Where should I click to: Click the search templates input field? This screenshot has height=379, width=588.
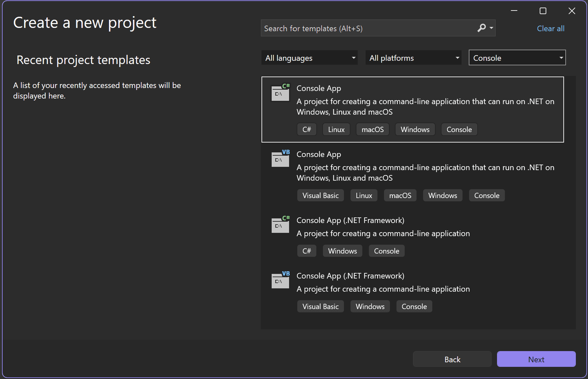361,28
